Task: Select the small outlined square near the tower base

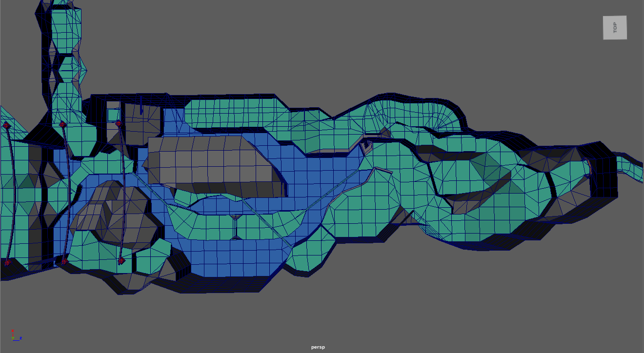Action: coord(113,115)
